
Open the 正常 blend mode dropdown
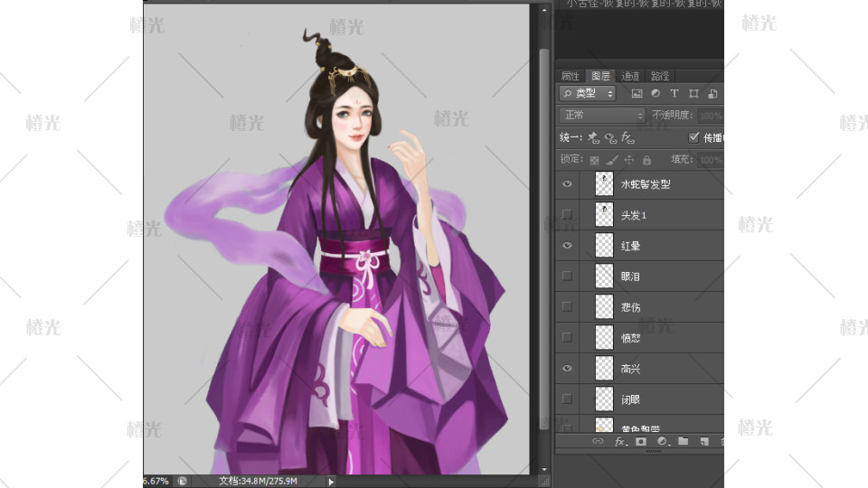coord(601,116)
